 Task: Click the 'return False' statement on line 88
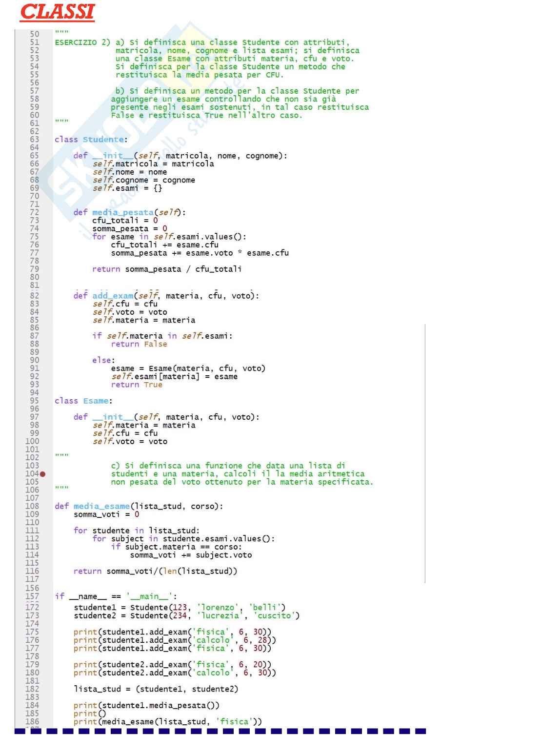click(x=139, y=344)
